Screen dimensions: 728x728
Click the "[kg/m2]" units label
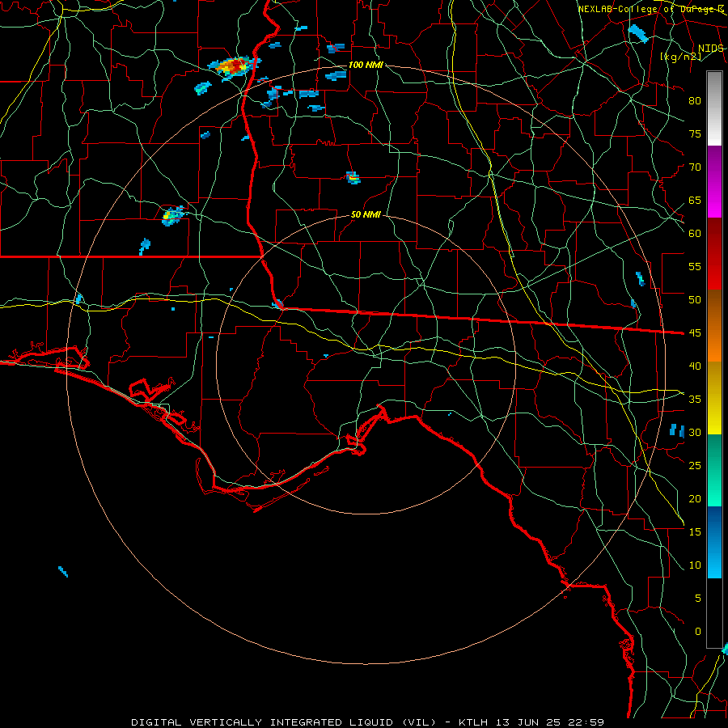[x=680, y=56]
